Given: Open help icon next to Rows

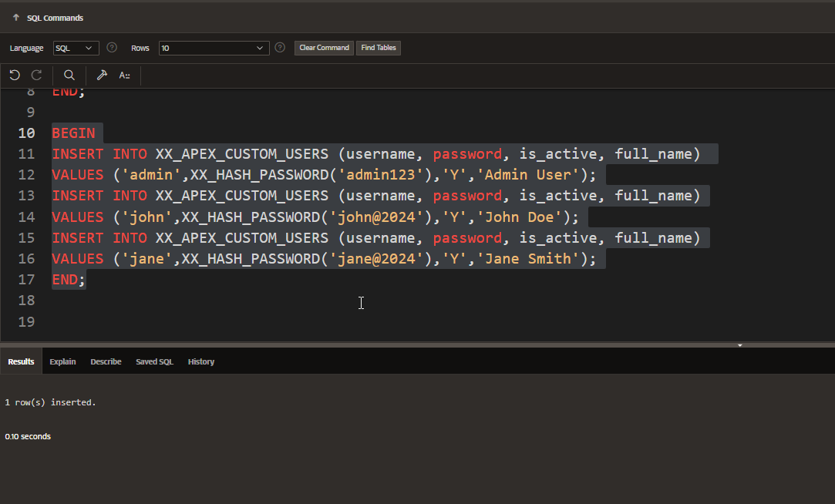Looking at the screenshot, I should coord(280,47).
